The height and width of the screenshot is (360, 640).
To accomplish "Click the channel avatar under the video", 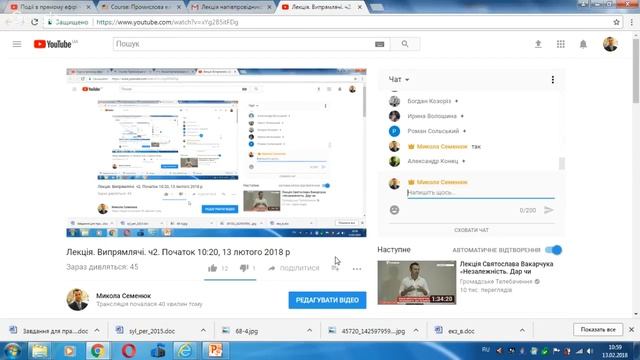I will pyautogui.click(x=78, y=300).
